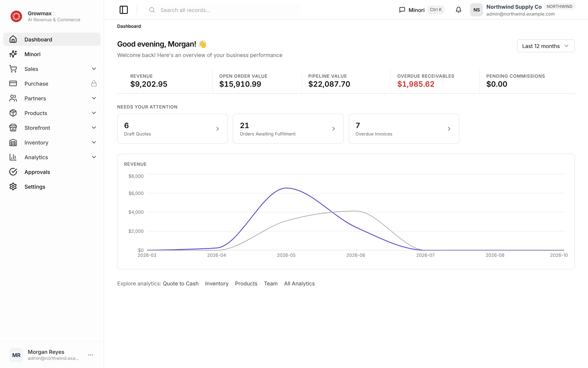This screenshot has height=368, width=588.
Task: Follow the Team analytics link
Action: point(271,283)
